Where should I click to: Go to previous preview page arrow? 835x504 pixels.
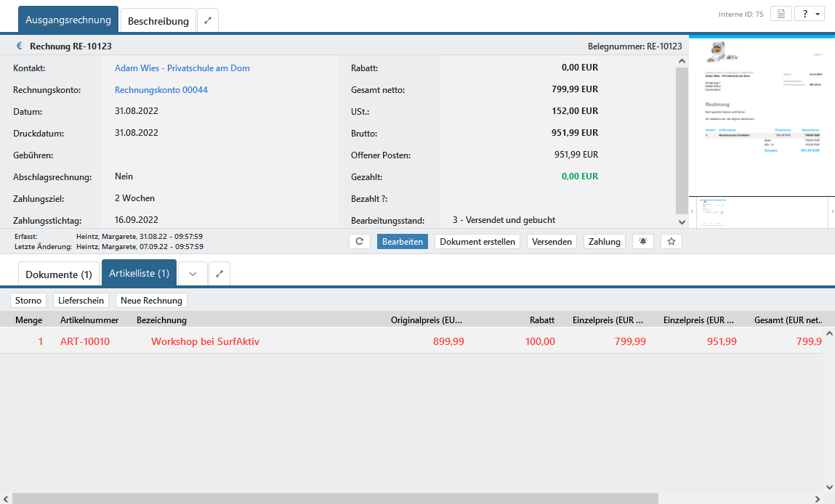tap(692, 211)
